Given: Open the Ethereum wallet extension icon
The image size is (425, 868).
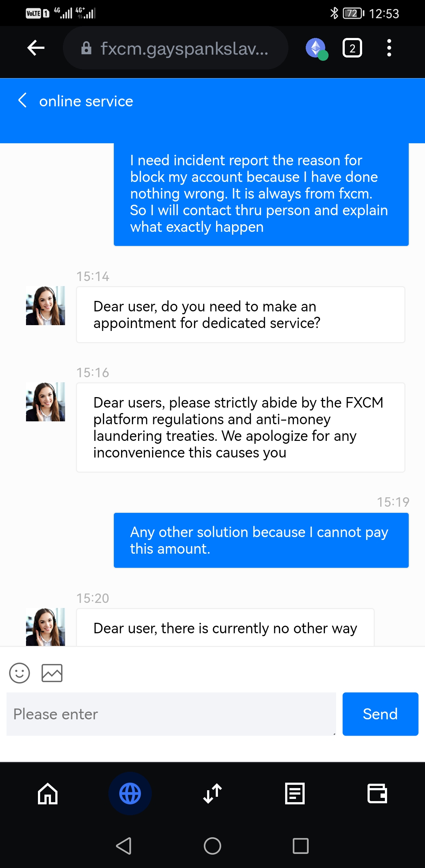Looking at the screenshot, I should coord(316,48).
